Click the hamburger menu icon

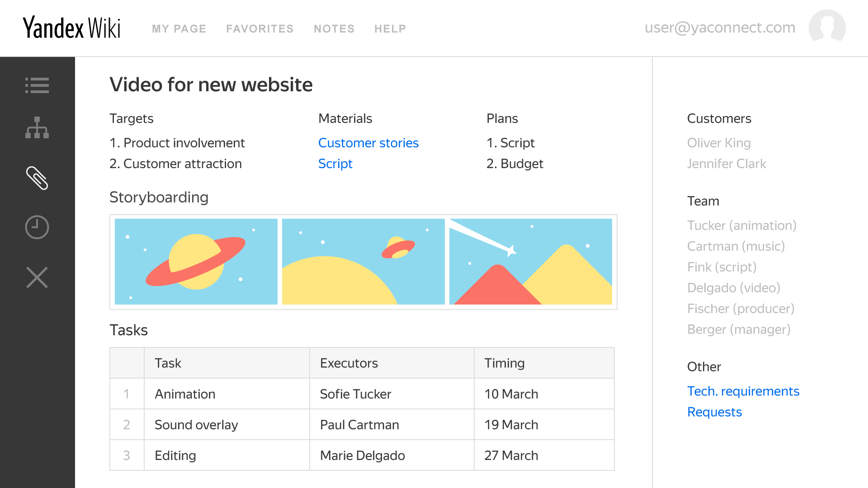(38, 85)
